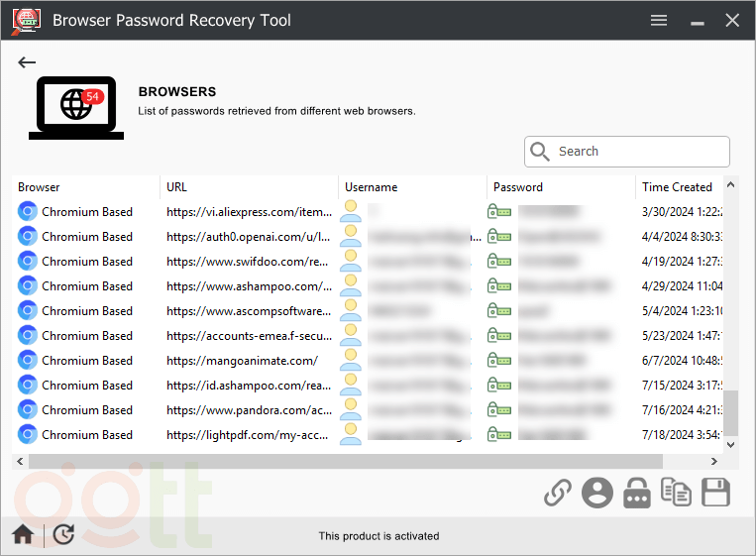Open the hamburger menu in title bar
The image size is (756, 556).
[659, 20]
